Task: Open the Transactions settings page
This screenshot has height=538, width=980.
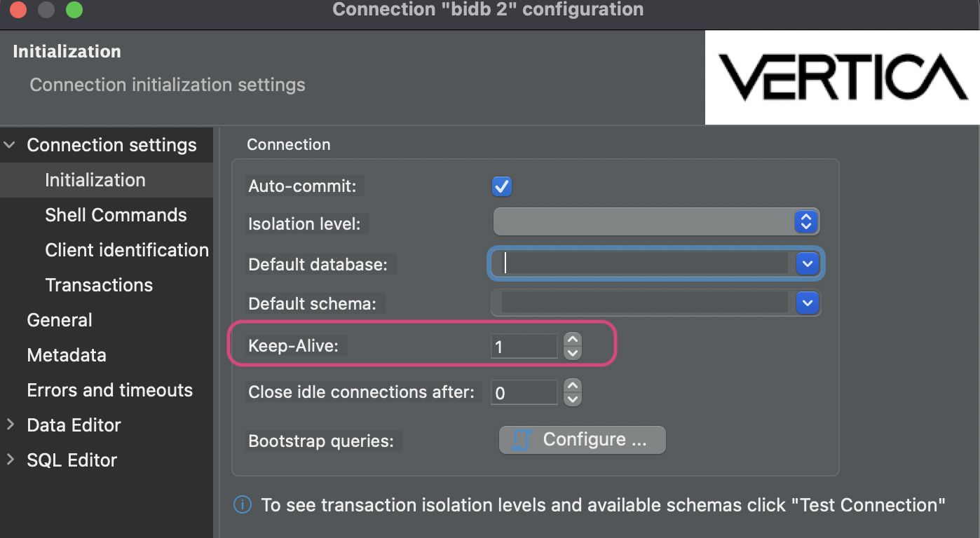Action: pos(98,284)
